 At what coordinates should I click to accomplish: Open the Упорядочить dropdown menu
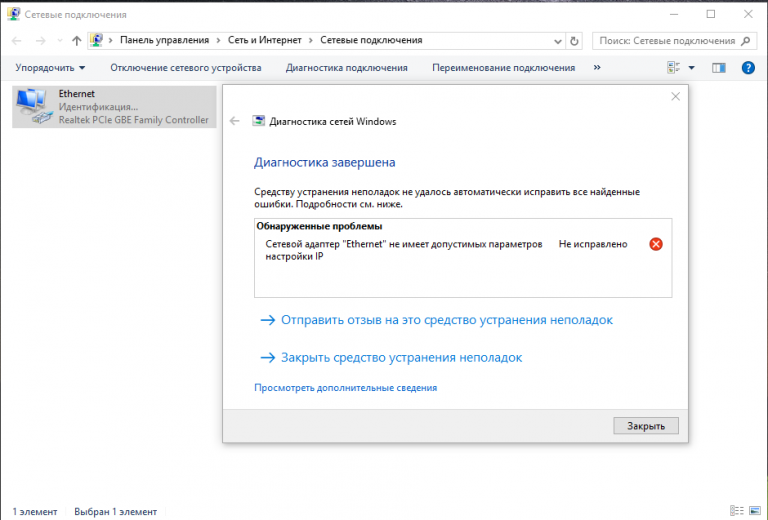pyautogui.click(x=50, y=68)
